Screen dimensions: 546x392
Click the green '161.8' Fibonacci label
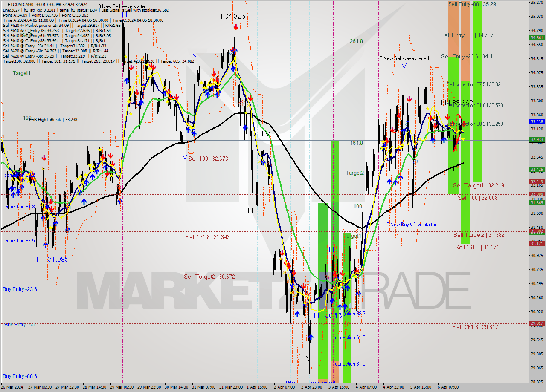click(357, 143)
